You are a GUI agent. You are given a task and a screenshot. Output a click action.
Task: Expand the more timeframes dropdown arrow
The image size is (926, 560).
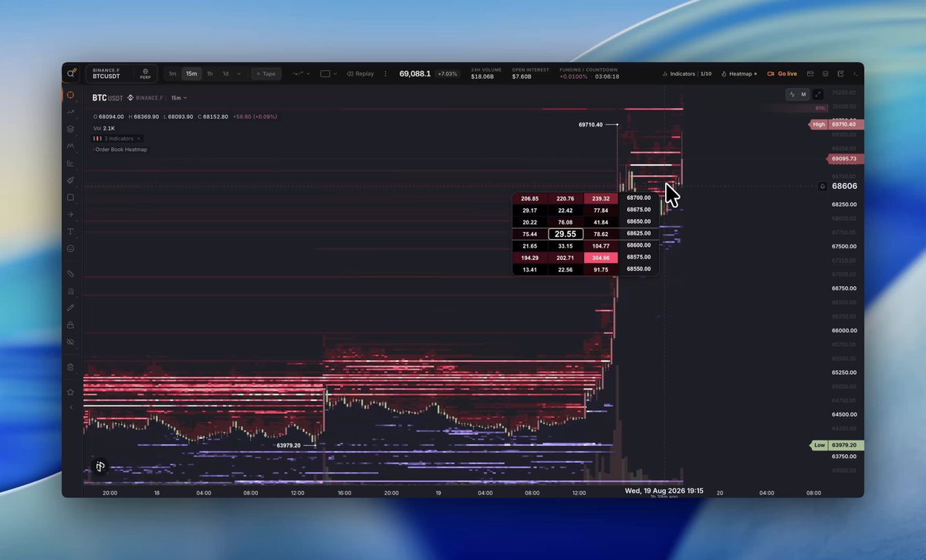(x=238, y=74)
